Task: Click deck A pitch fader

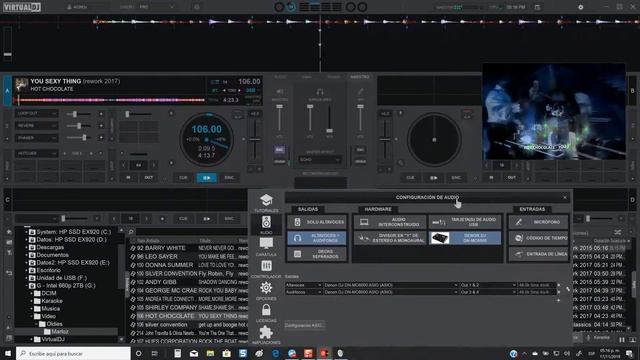Action: 255,140
